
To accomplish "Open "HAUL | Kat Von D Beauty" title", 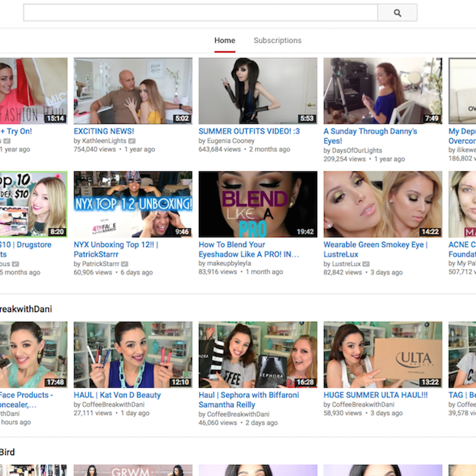I will (x=117, y=395).
